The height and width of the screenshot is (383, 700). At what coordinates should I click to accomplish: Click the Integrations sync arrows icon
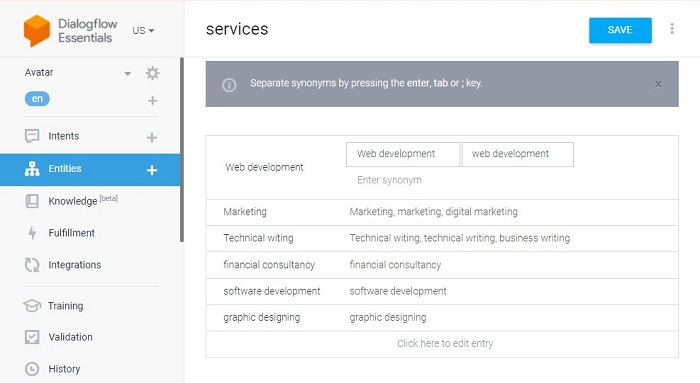(x=32, y=265)
